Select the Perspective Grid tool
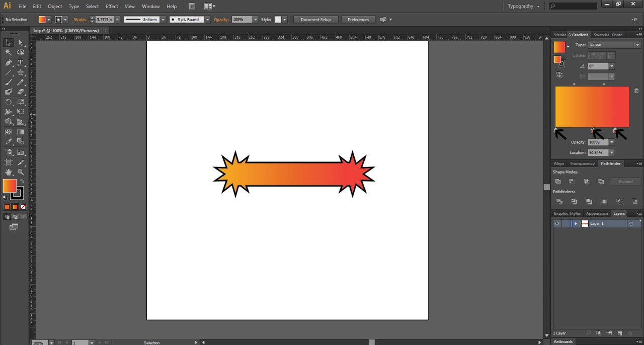This screenshot has width=644, height=345. coord(21,122)
